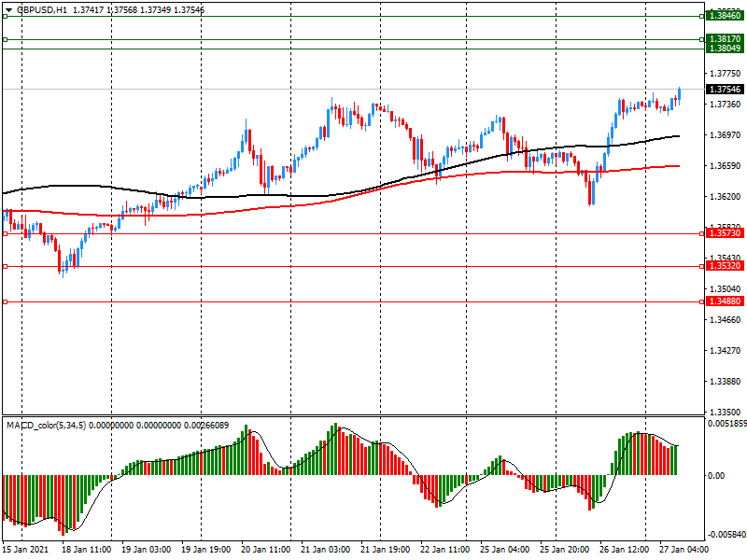Click the 21 Jan 19:00 time label

385,550
